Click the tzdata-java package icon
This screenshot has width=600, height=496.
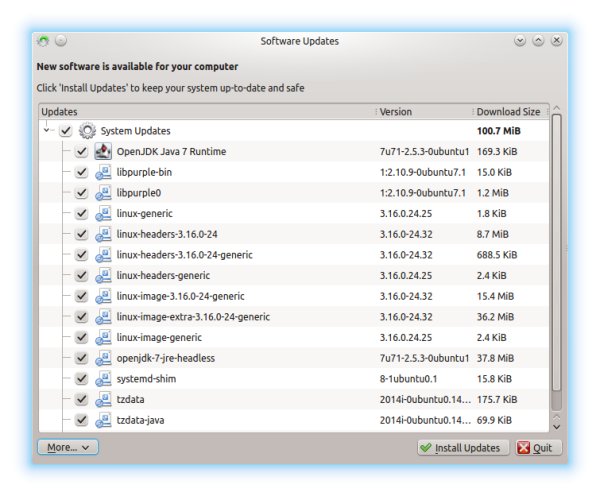coord(103,420)
